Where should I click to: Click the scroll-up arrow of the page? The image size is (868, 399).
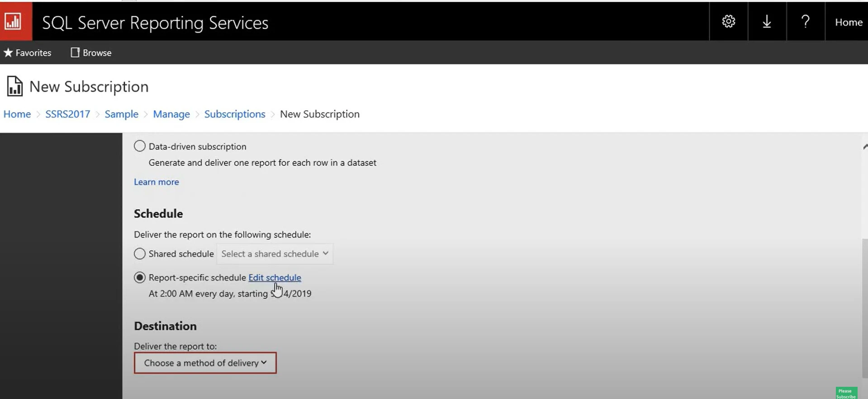tap(865, 146)
